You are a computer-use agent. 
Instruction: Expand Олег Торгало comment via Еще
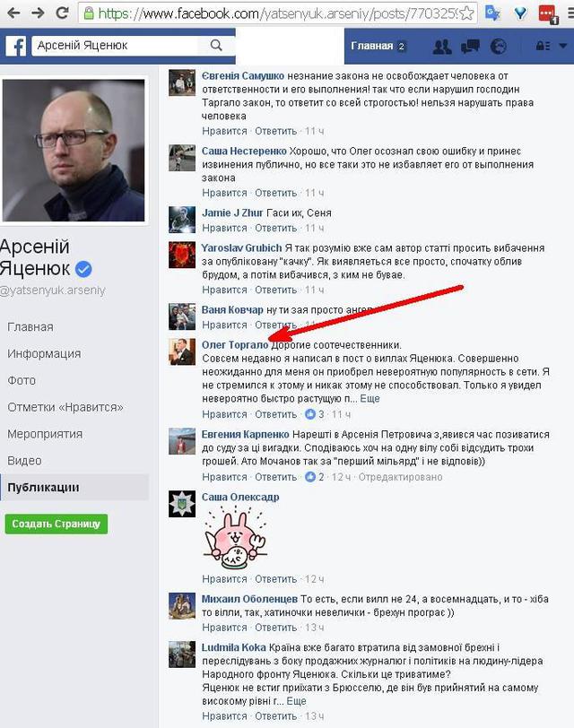370,398
